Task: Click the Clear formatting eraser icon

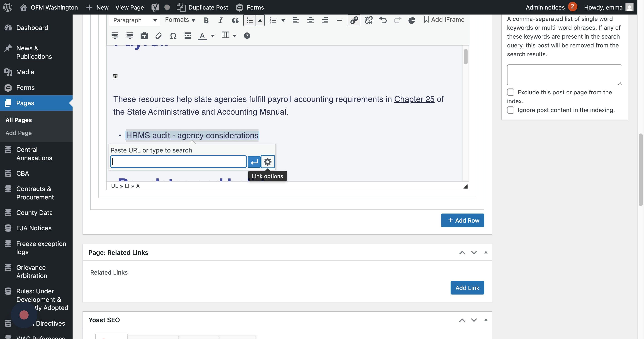Action: pyautogui.click(x=158, y=36)
